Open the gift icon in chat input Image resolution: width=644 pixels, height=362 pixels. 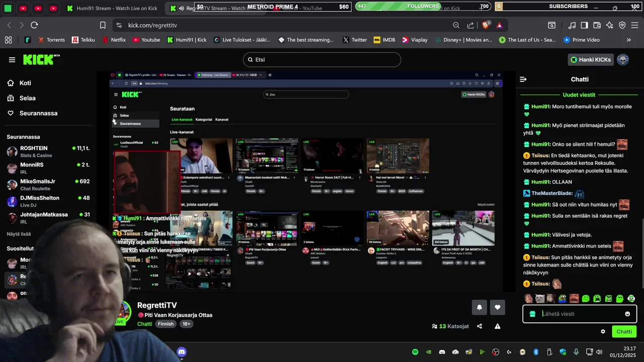click(x=532, y=314)
